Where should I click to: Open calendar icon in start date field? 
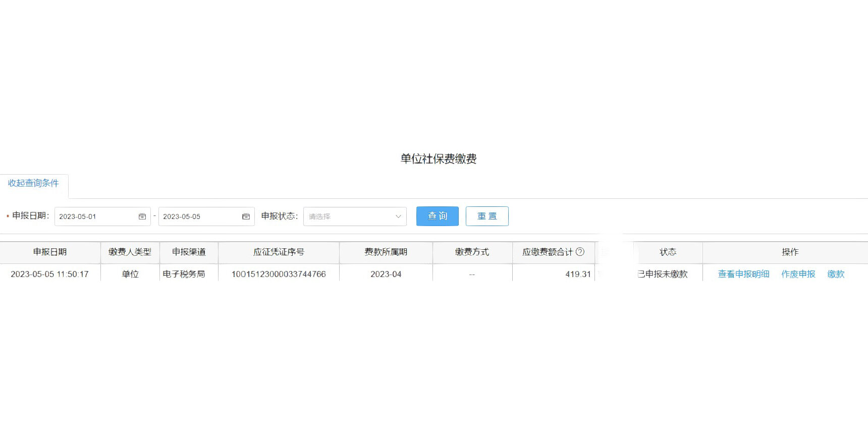point(142,216)
